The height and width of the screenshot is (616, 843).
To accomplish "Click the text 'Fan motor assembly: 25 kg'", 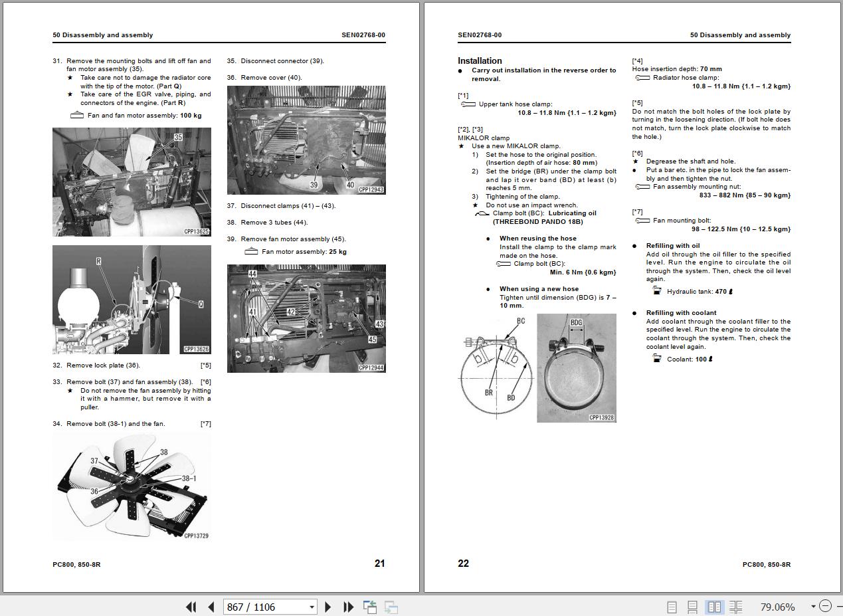I will pos(304,252).
